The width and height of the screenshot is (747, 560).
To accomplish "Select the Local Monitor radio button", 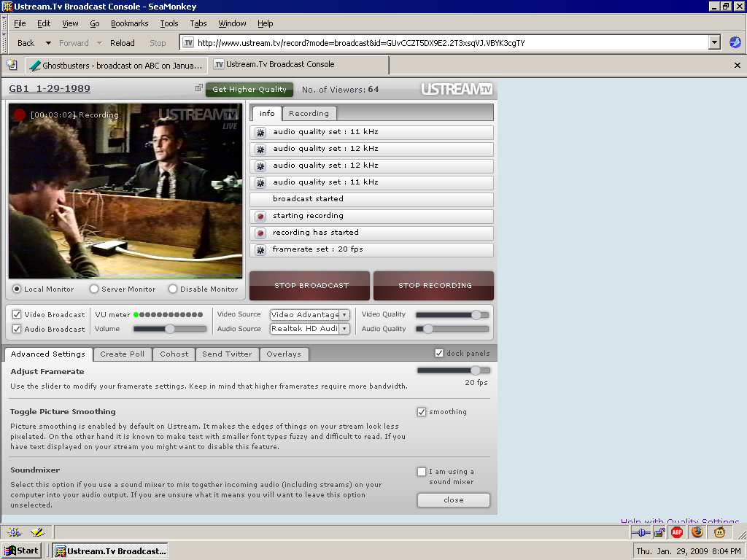I will coord(17,289).
